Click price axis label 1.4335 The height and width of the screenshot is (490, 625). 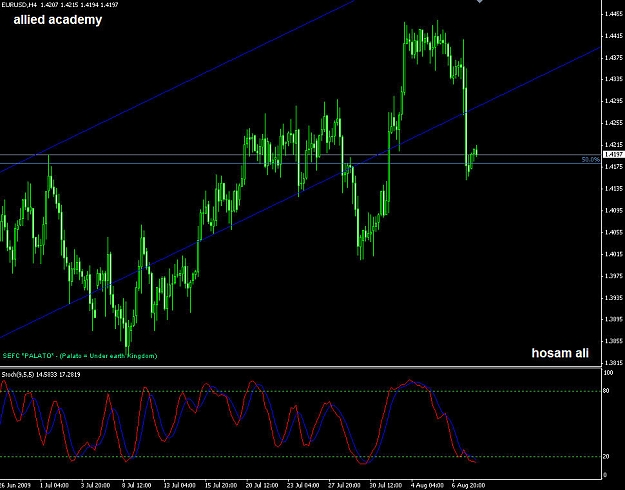614,79
